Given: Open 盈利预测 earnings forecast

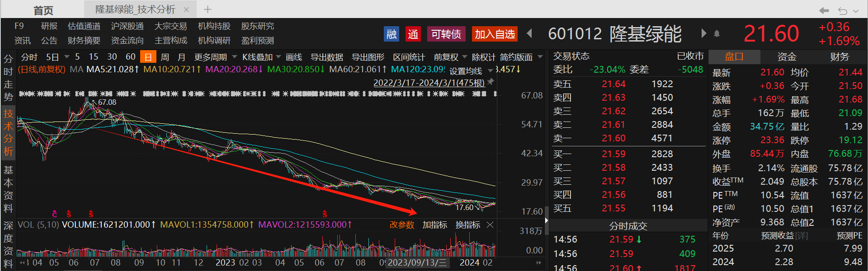Looking at the screenshot, I should [x=258, y=41].
